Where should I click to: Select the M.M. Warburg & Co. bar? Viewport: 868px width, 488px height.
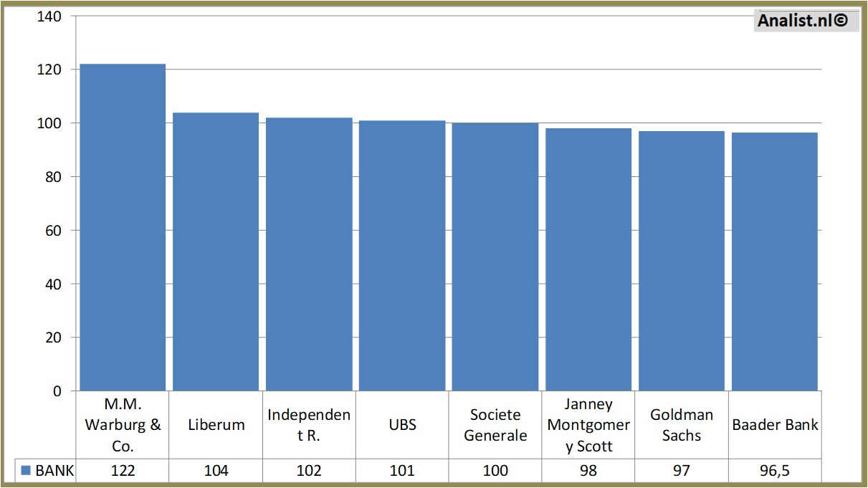[123, 227]
